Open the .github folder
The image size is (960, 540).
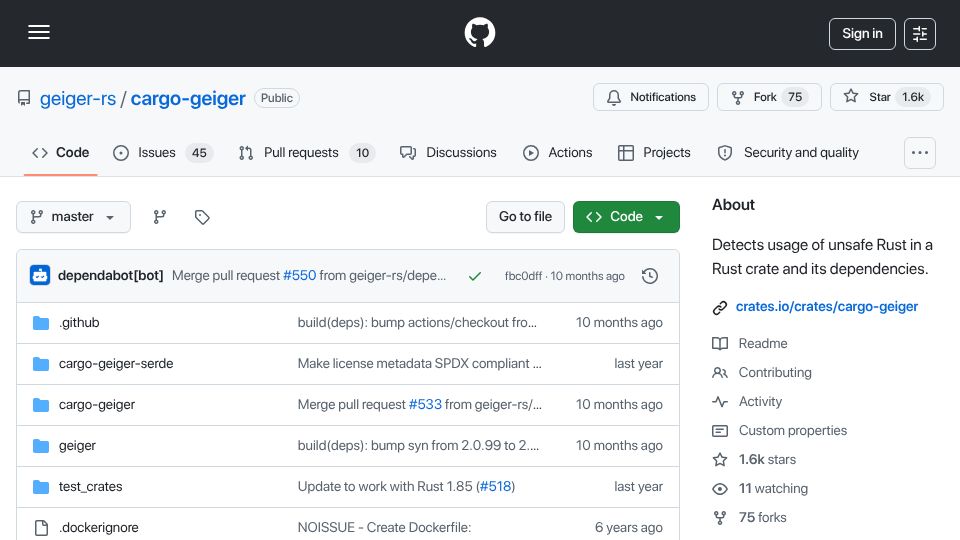pos(79,323)
